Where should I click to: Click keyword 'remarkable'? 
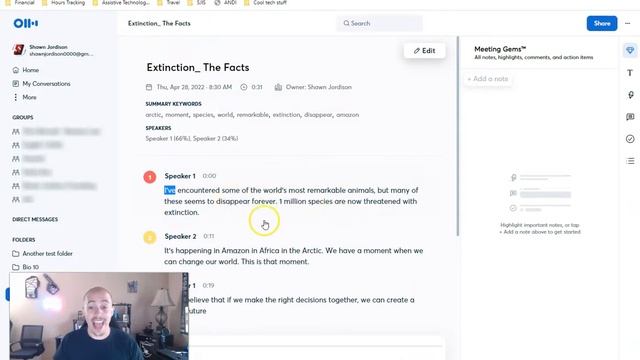tap(253, 115)
